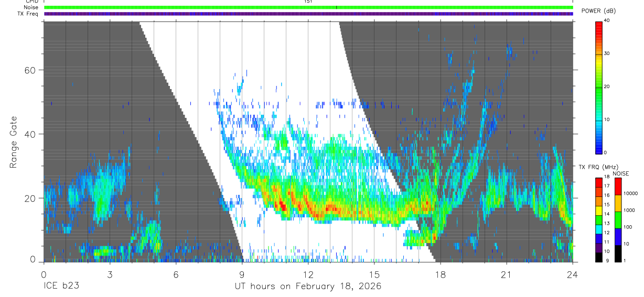Click UT hours axis tick '3'
644x297 pixels.
click(110, 274)
